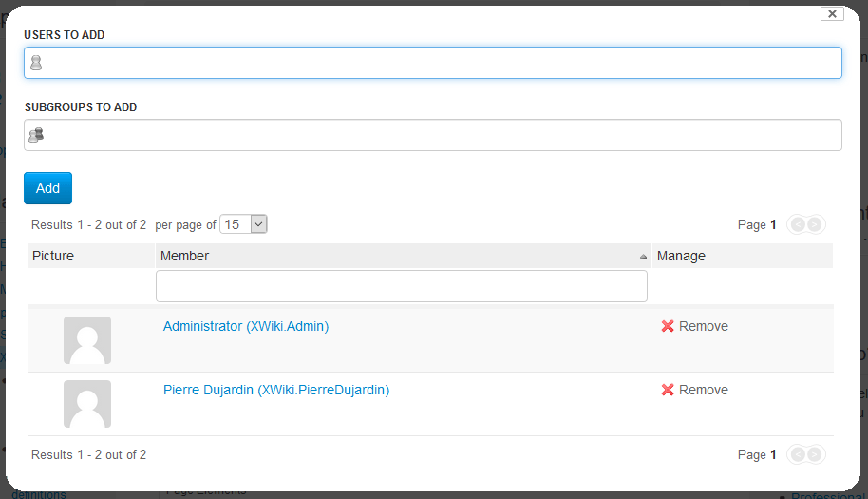Image resolution: width=868 pixels, height=499 pixels.
Task: Click the Manage column header
Action: pos(681,256)
